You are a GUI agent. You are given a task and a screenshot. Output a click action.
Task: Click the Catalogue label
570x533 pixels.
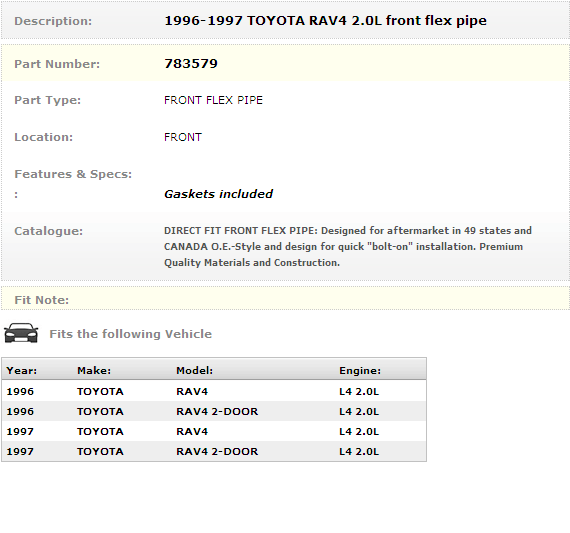click(x=49, y=231)
